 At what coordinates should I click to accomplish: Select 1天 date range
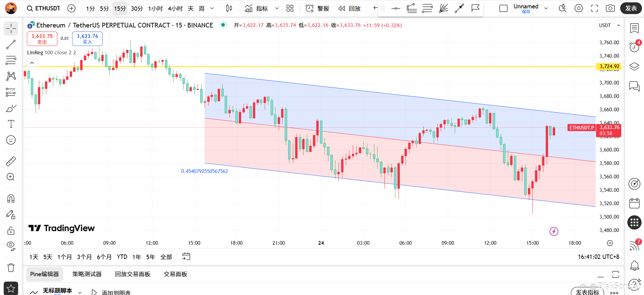[x=34, y=257]
